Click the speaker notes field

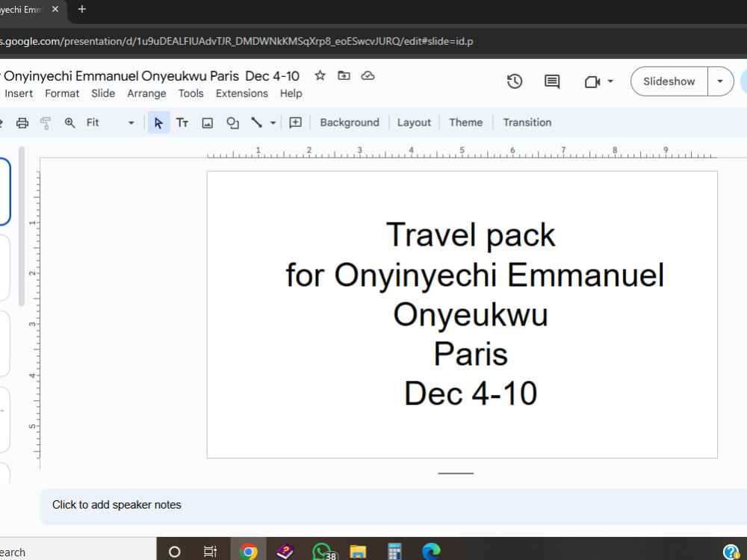394,505
